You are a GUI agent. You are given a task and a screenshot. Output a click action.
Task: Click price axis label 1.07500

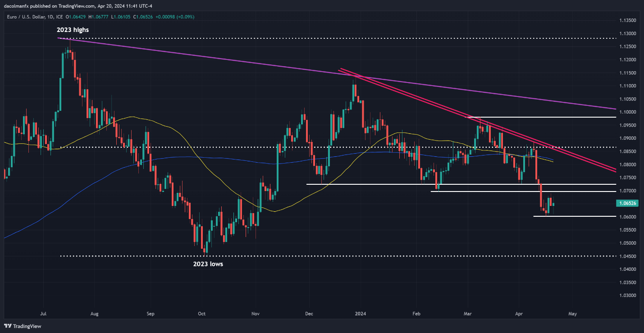tap(628, 178)
